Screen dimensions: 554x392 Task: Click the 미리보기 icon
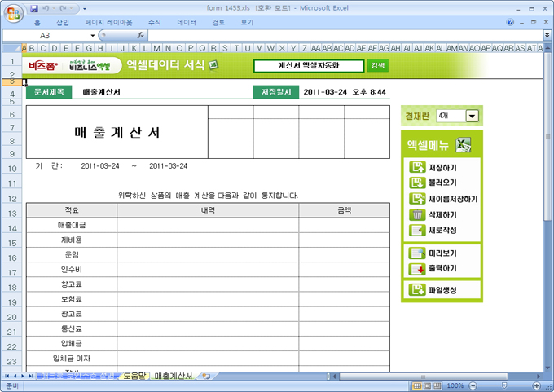pyautogui.click(x=417, y=253)
